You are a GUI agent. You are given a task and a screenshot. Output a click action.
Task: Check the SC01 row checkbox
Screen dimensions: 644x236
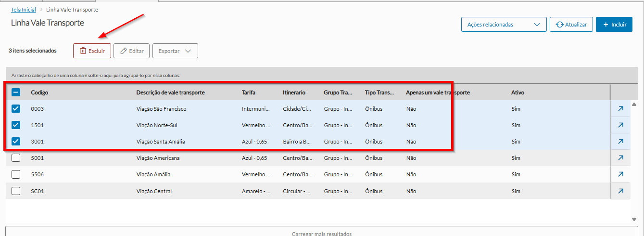[16, 191]
